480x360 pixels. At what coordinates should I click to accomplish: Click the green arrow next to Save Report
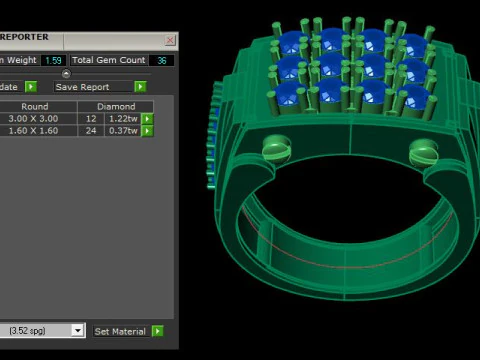(x=140, y=87)
